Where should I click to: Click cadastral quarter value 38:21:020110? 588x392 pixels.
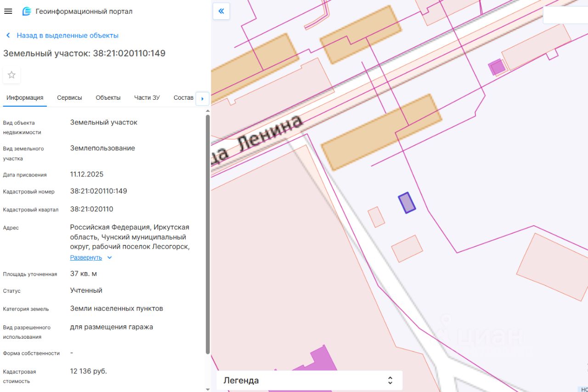coord(91,209)
